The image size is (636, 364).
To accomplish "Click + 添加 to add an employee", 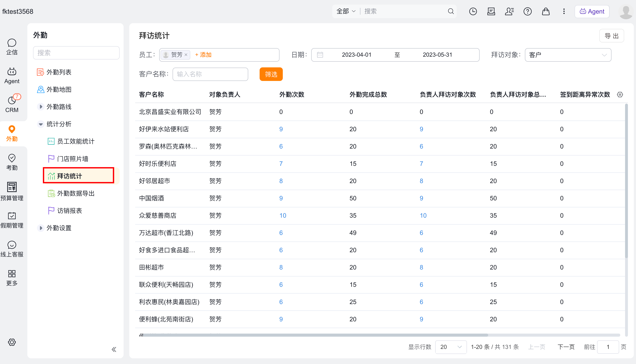I will pos(203,55).
